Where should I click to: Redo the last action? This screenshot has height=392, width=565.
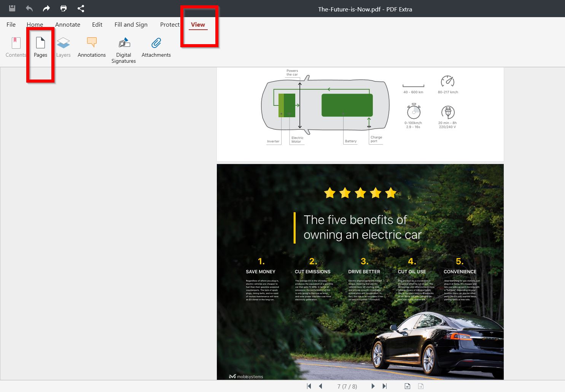(46, 8)
